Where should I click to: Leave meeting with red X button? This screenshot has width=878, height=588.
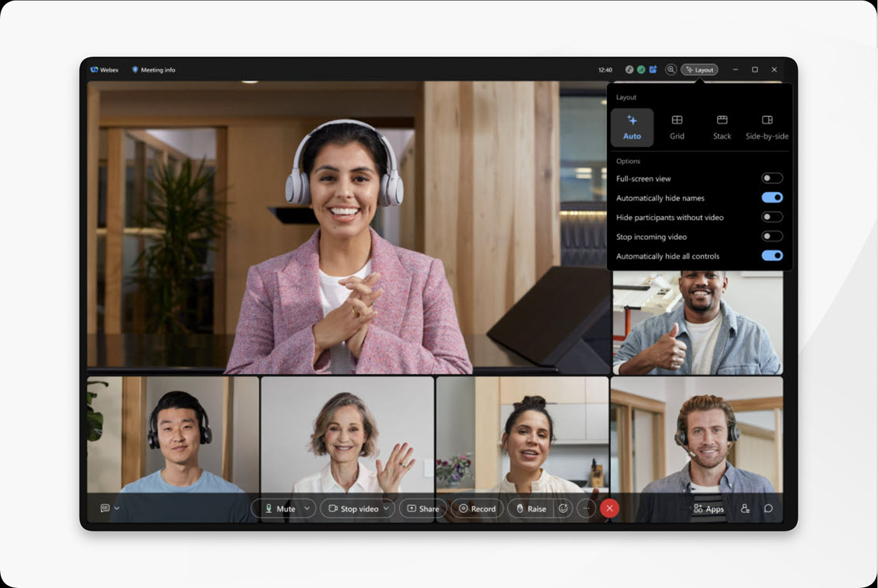pos(609,508)
